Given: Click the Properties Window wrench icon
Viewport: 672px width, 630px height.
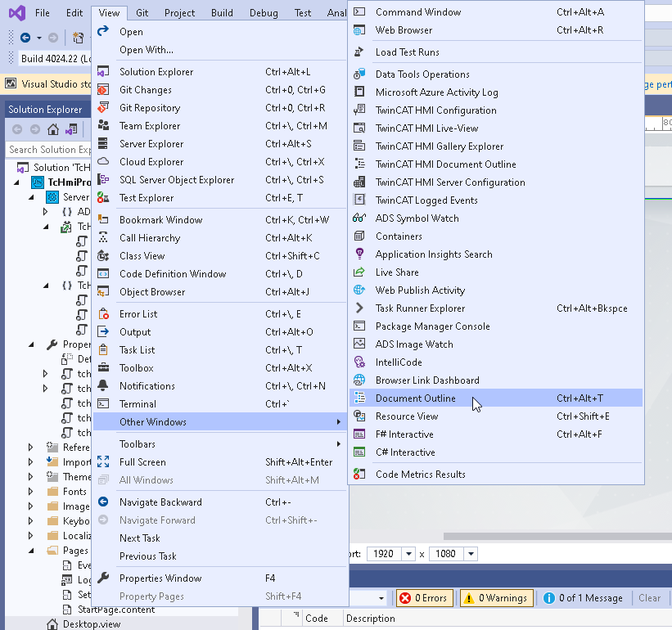Looking at the screenshot, I should [x=103, y=578].
